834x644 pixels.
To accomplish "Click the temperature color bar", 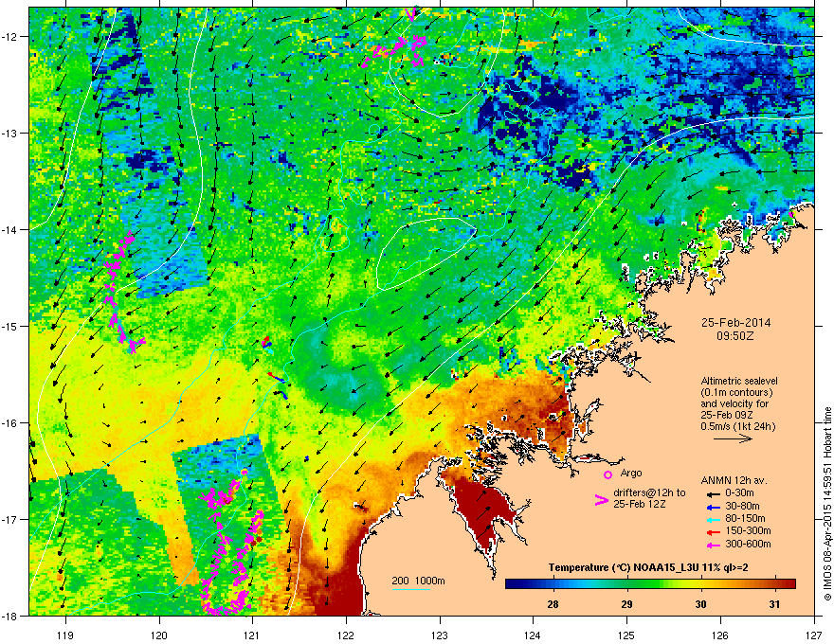I will coord(650,584).
